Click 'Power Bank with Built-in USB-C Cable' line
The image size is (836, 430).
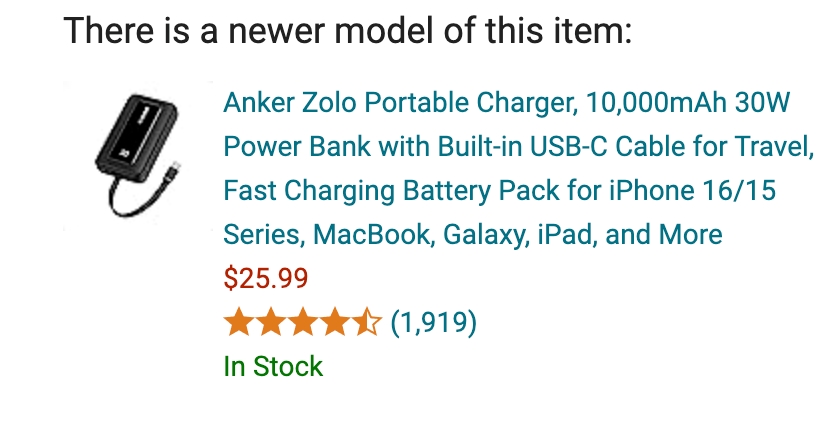click(x=415, y=147)
